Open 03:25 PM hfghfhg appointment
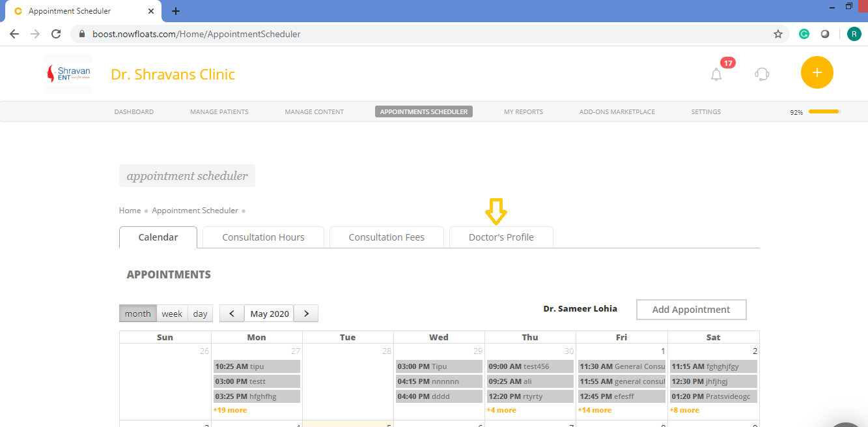 [x=257, y=396]
